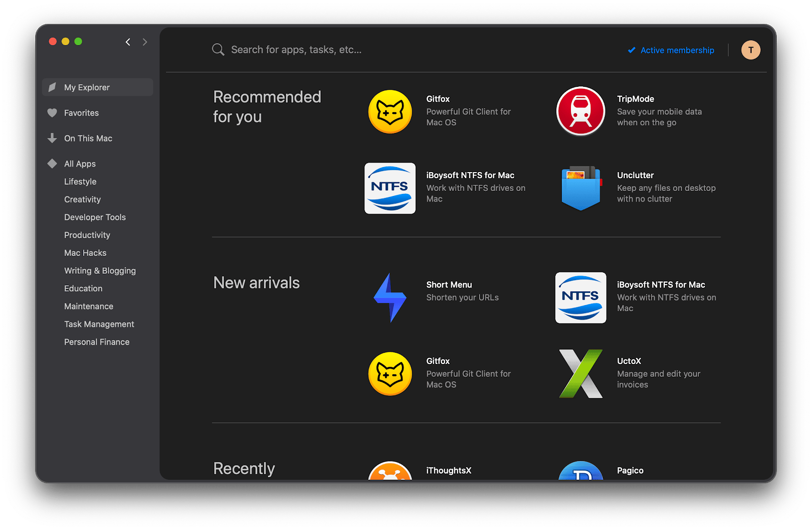Open the Productivity category
This screenshot has height=530, width=812.
[x=87, y=235]
